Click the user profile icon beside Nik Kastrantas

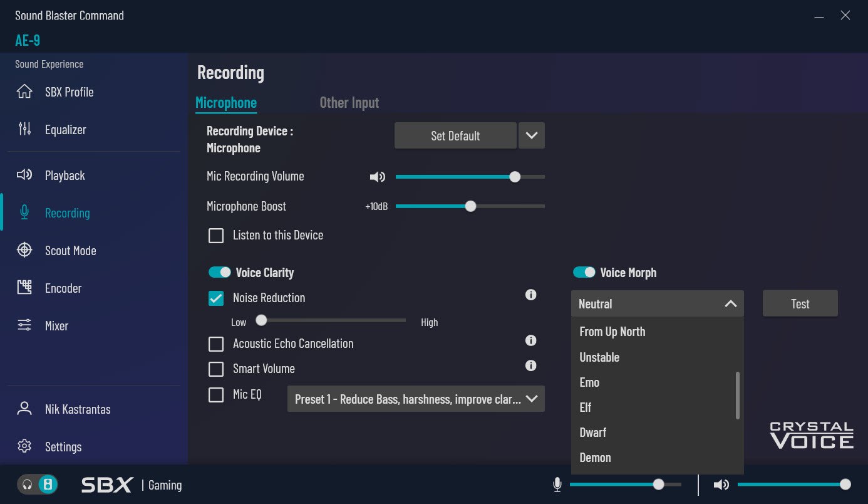click(24, 409)
